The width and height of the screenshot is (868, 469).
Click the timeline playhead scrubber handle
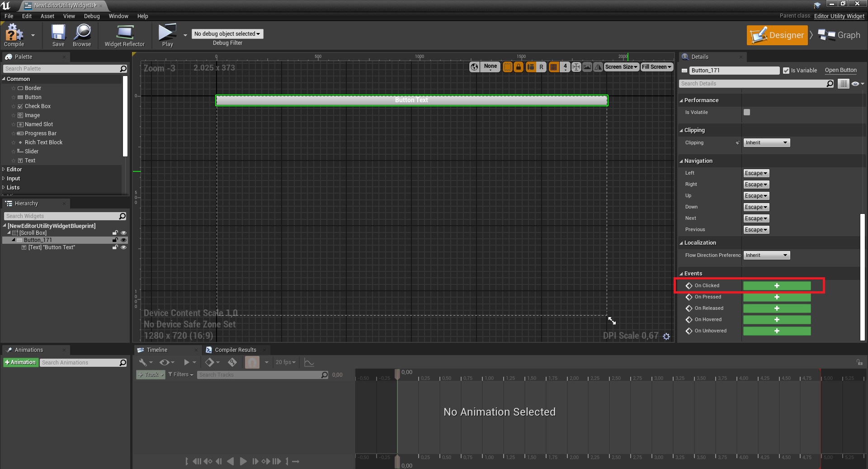[397, 374]
